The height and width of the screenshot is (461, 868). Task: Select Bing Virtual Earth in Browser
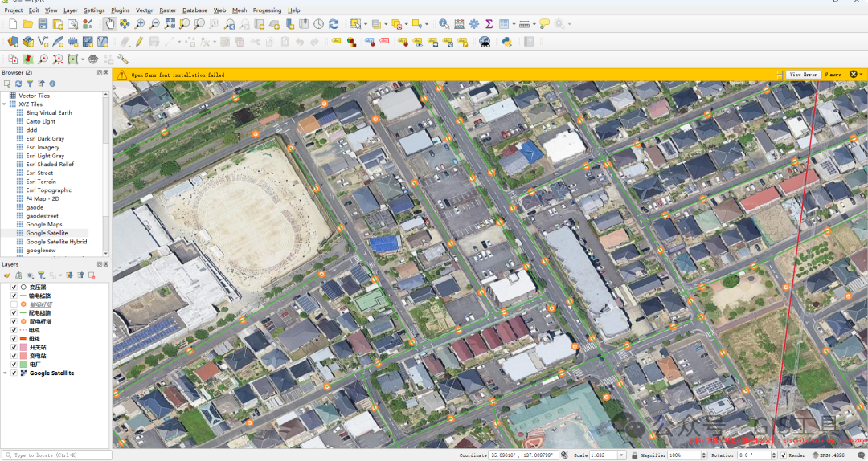(49, 112)
